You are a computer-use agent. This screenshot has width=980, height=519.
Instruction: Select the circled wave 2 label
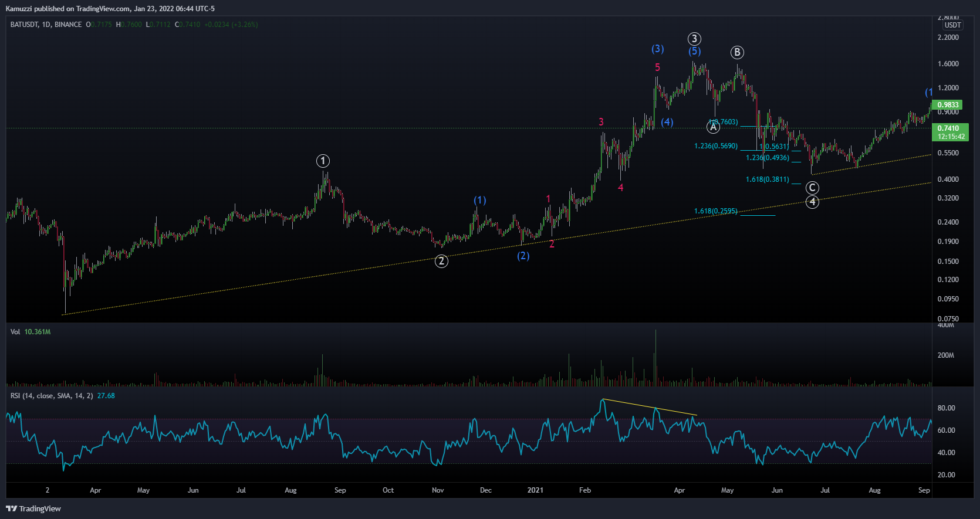pyautogui.click(x=441, y=261)
